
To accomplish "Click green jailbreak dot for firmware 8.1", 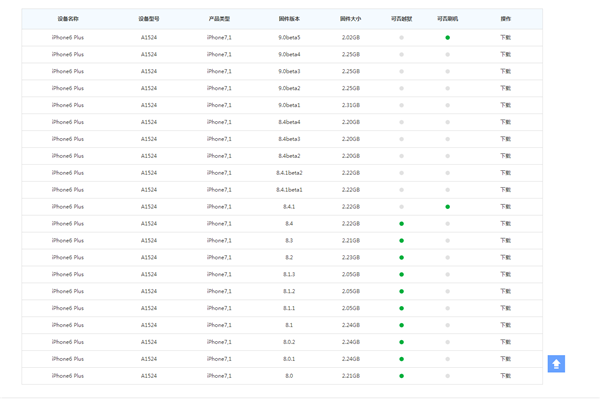I will tap(401, 325).
